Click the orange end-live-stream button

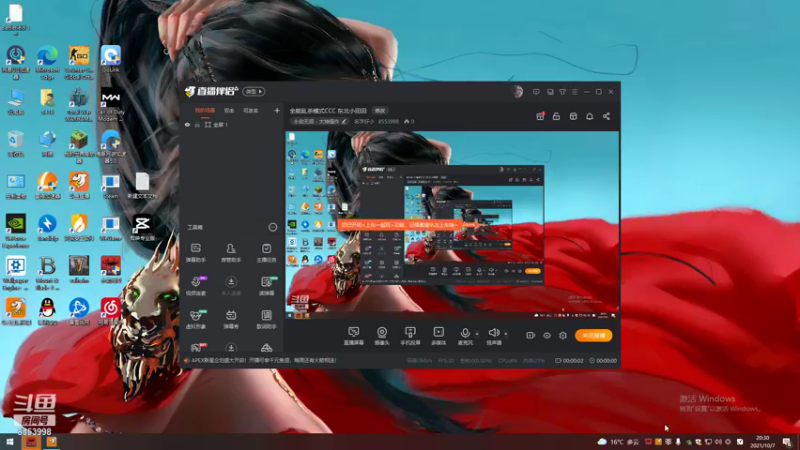593,335
